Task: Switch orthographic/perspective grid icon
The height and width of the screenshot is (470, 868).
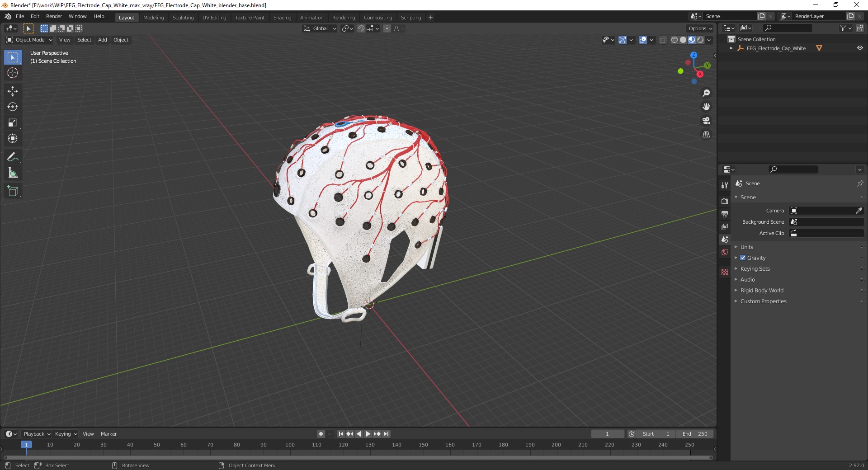Action: [x=706, y=135]
